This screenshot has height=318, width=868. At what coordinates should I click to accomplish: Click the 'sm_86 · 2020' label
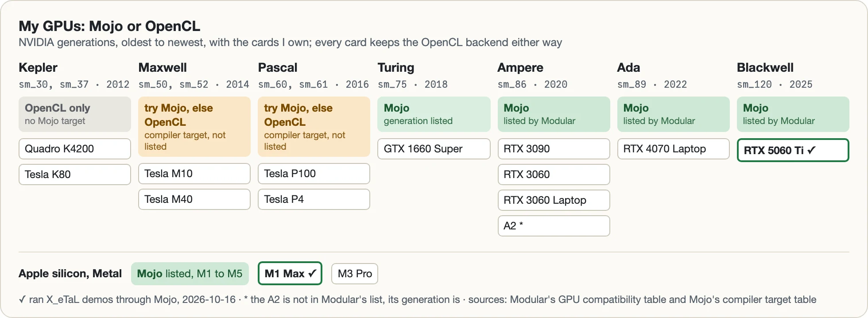(x=532, y=85)
